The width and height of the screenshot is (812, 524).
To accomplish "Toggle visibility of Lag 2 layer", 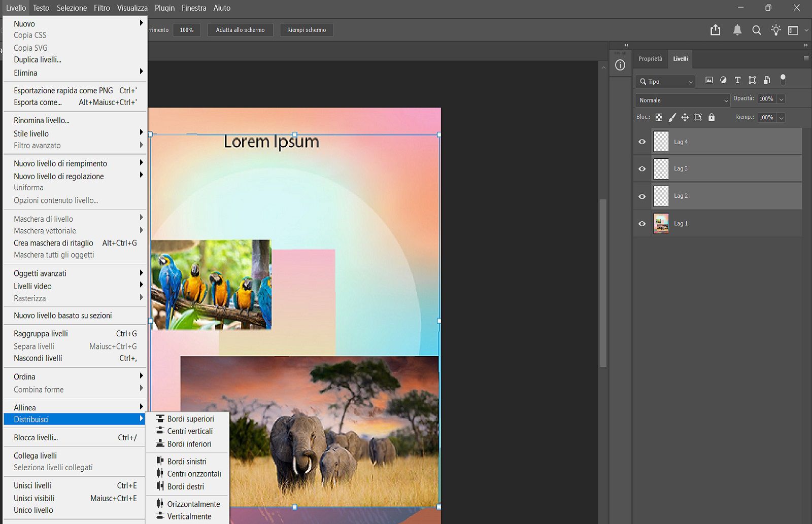I will pos(642,196).
